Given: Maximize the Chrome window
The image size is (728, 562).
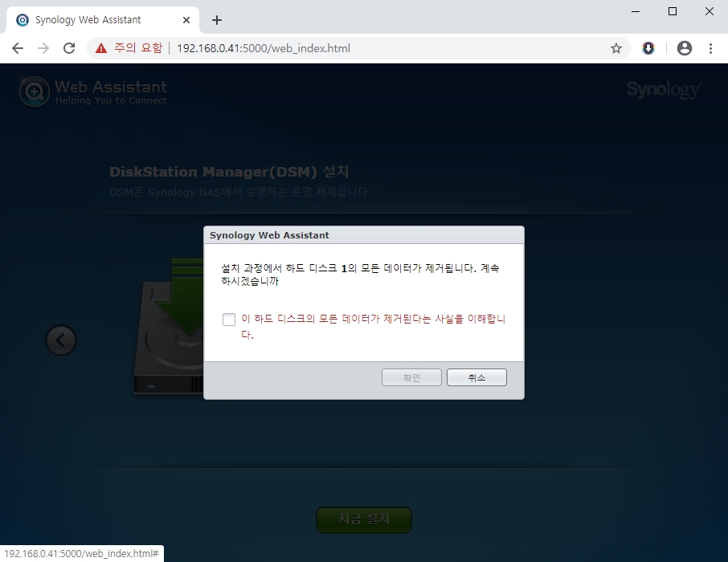Looking at the screenshot, I should [x=673, y=11].
